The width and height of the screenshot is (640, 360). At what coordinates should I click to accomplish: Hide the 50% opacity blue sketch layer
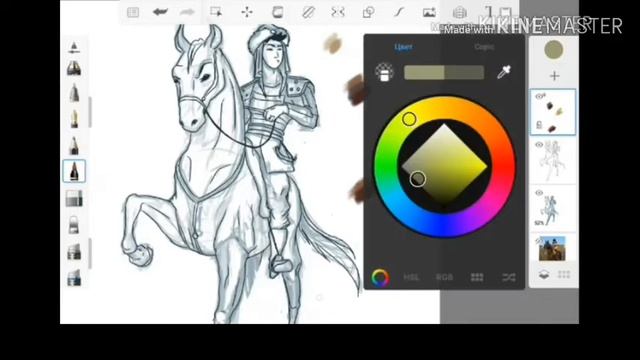tap(539, 193)
